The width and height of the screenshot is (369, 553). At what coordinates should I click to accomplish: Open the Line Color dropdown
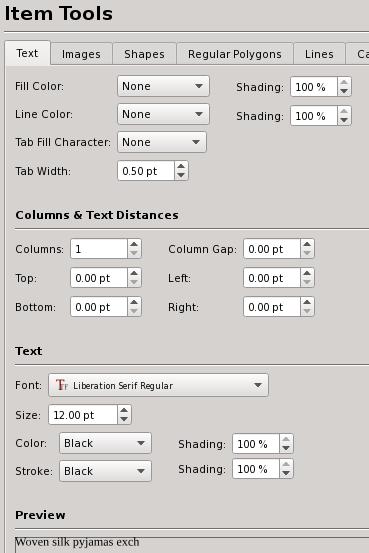163,114
